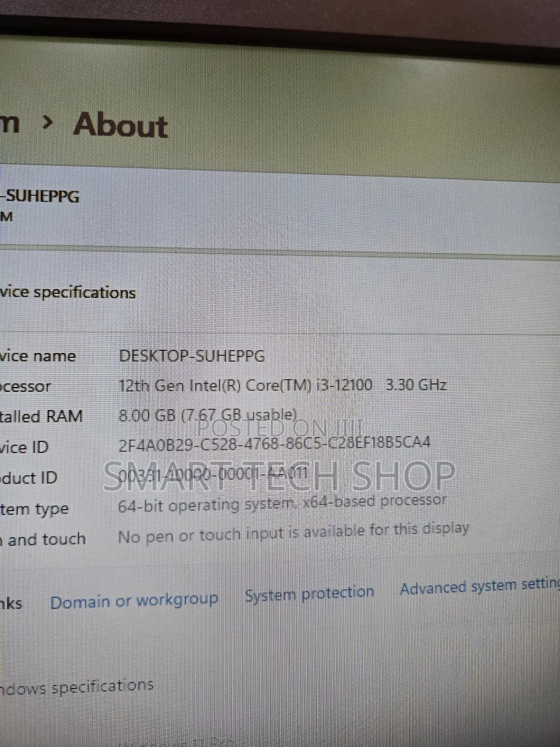Click the -SUHEPPG computer name in the top card

[x=40, y=196]
